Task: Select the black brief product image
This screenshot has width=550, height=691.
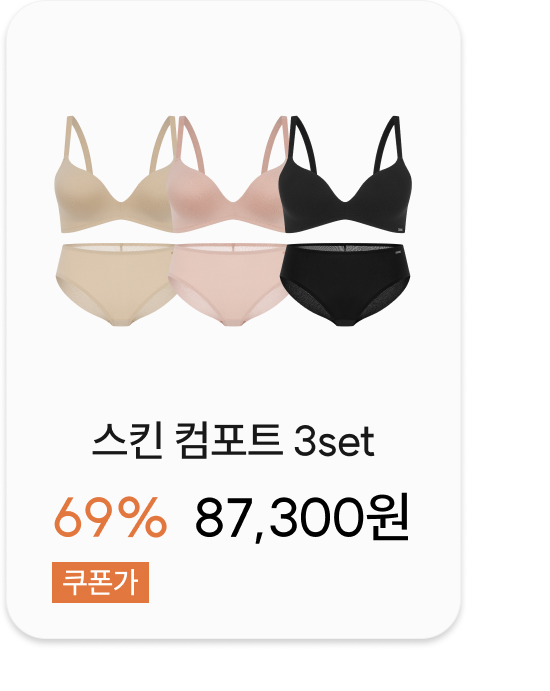Action: 345,284
